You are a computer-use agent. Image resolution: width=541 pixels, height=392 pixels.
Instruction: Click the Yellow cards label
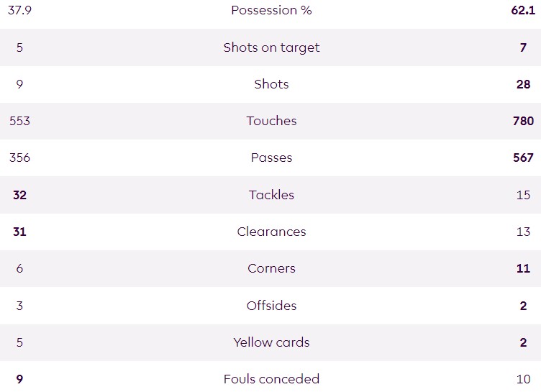[x=271, y=342]
